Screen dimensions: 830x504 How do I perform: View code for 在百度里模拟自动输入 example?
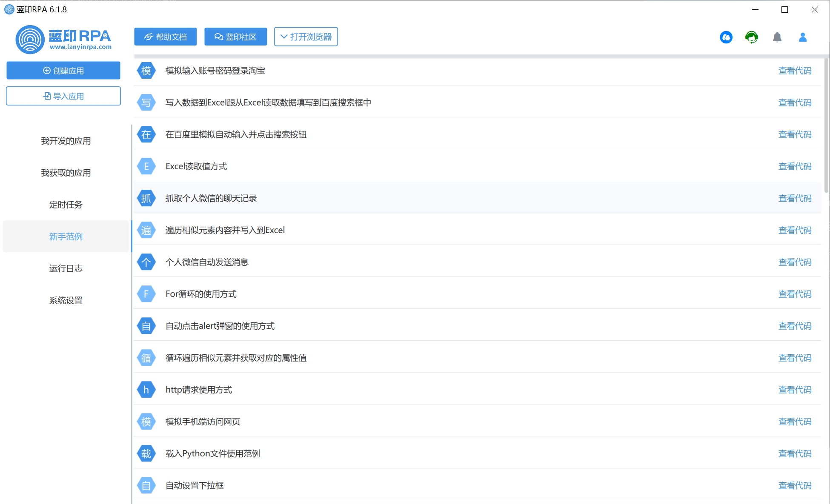point(795,134)
